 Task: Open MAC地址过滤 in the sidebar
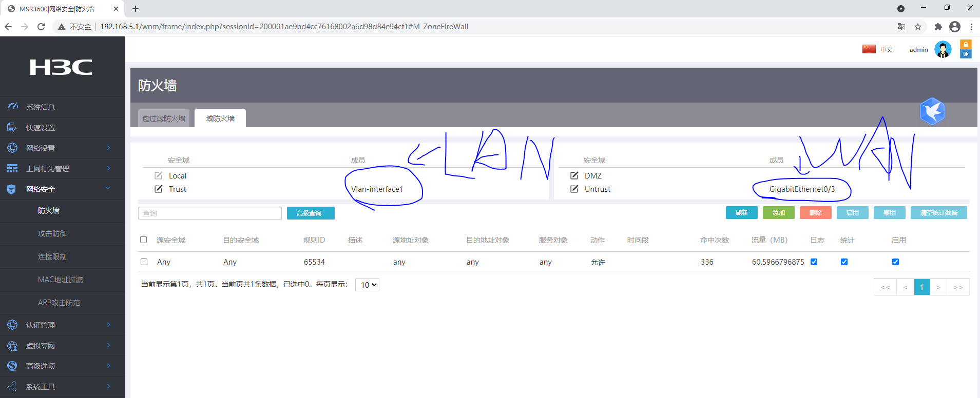61,280
